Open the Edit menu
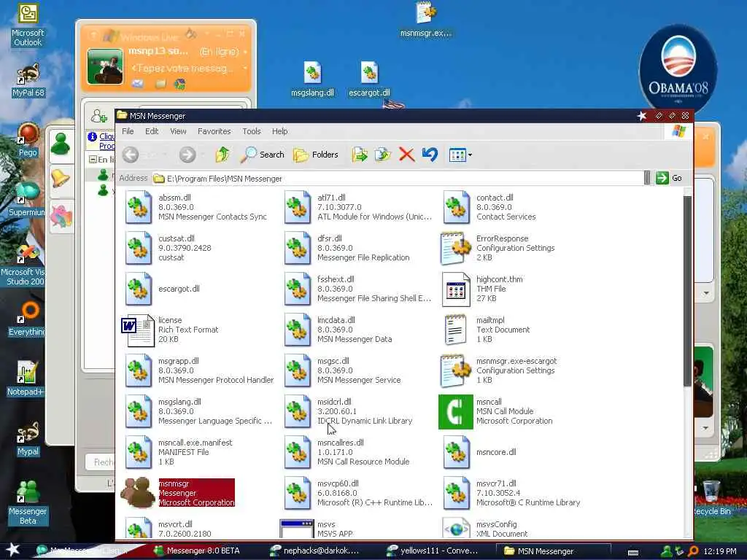747x560 pixels. pos(152,131)
